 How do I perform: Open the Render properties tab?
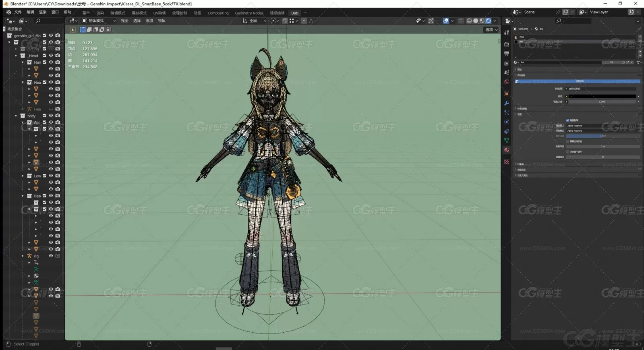point(507,44)
